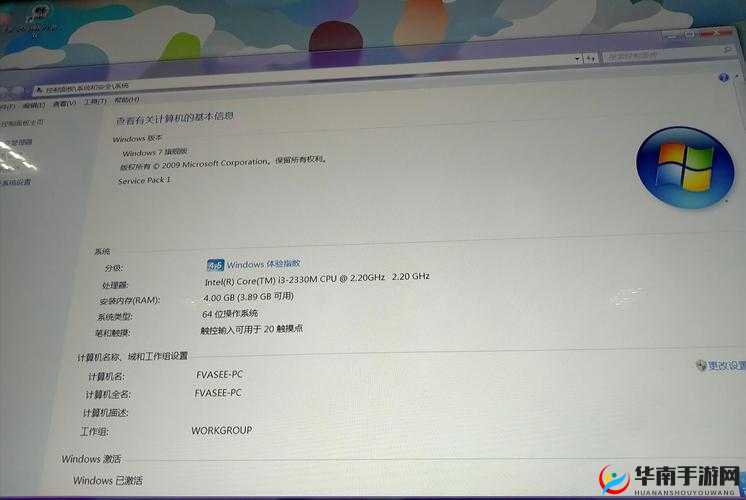746x500 pixels.
Task: Click the 'Windows 7 旗舰版' edition text
Action: (155, 152)
